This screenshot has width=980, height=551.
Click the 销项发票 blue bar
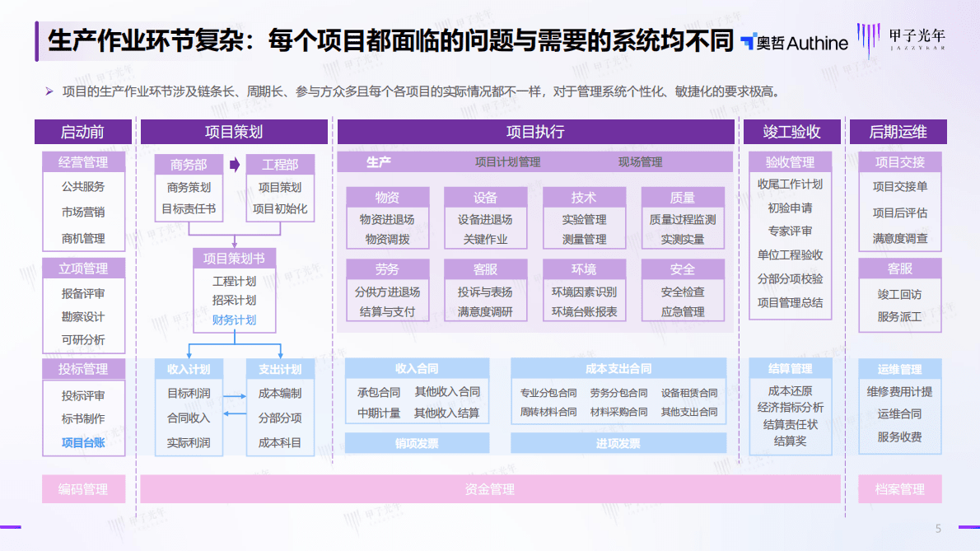(418, 442)
